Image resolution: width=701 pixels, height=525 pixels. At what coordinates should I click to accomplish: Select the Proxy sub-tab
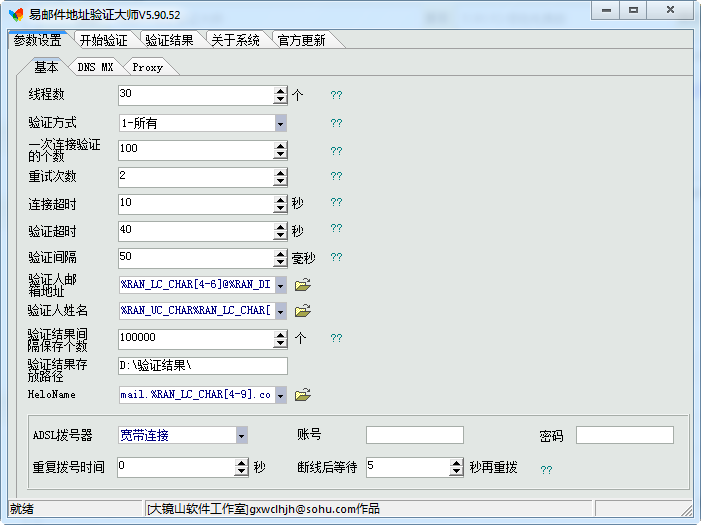coord(147,68)
